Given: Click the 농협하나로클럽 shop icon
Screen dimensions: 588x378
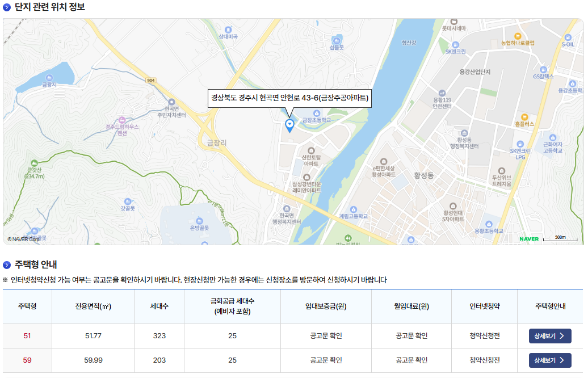Looking at the screenshot, I should (518, 36).
